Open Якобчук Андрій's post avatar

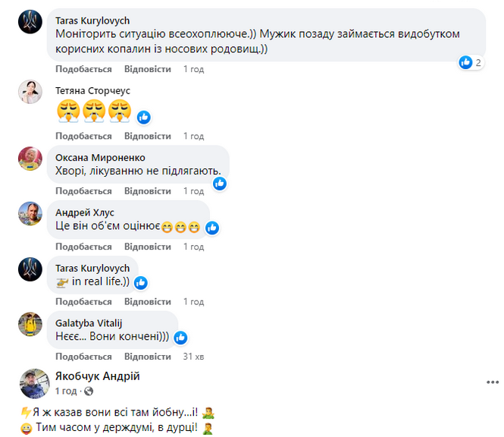coord(33,383)
